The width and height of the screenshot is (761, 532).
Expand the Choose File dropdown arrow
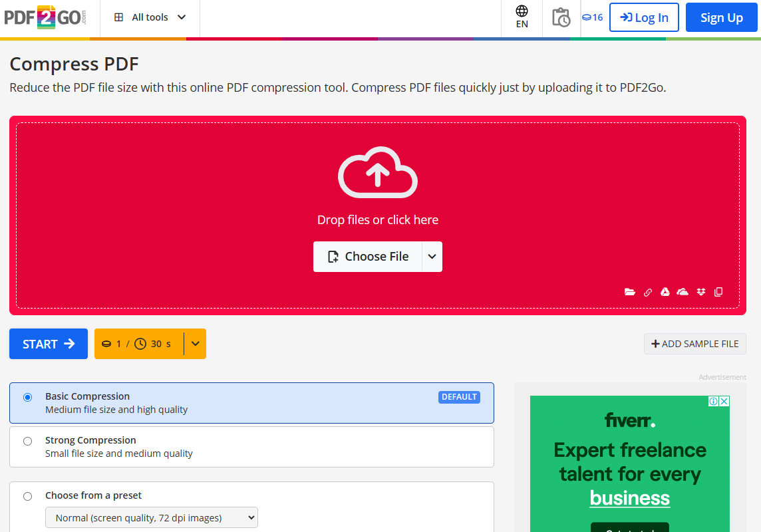pyautogui.click(x=432, y=257)
